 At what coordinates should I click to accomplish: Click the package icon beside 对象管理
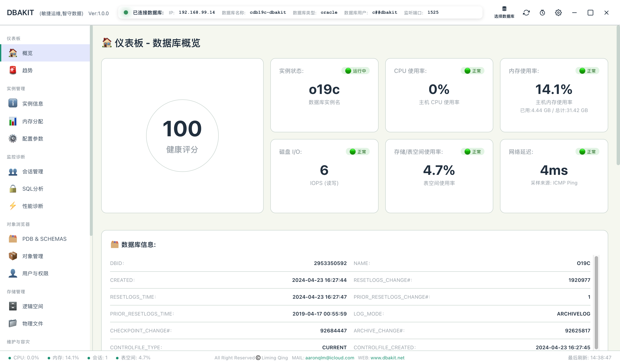pos(13,256)
